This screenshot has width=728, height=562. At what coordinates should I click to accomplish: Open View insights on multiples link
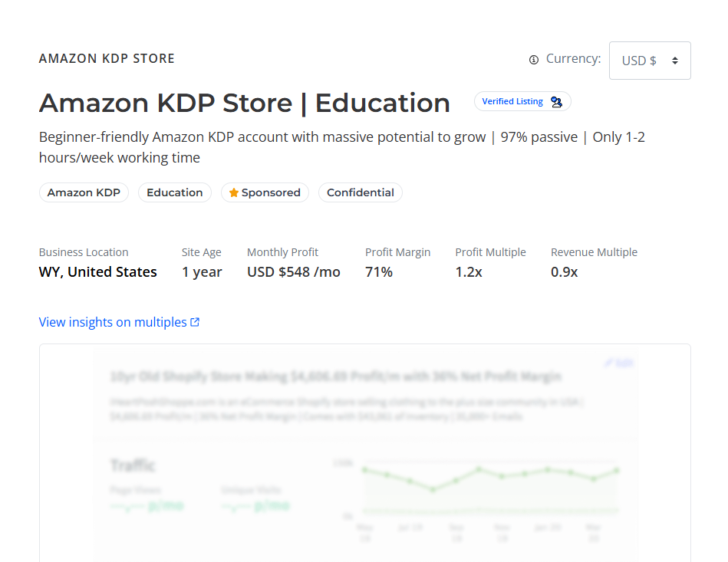click(x=120, y=322)
